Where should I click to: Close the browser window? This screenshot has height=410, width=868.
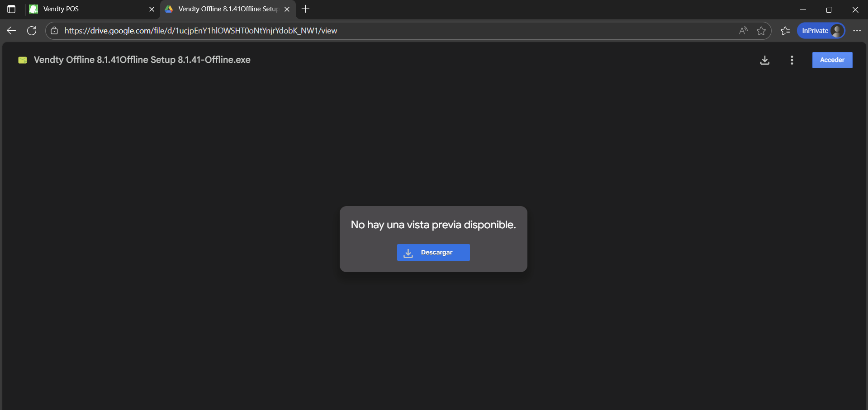(x=855, y=9)
